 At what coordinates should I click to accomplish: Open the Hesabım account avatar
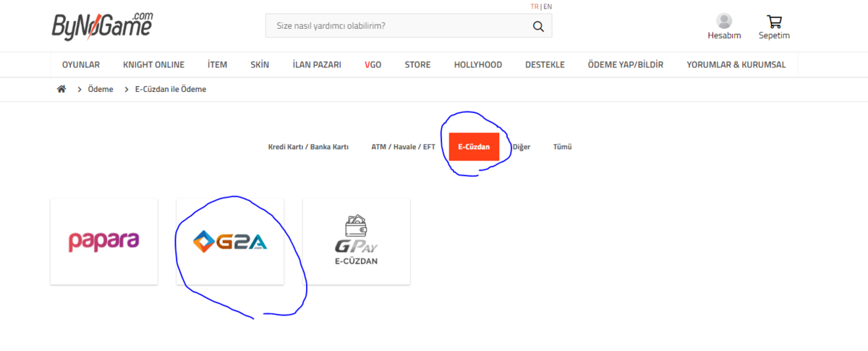pyautogui.click(x=724, y=22)
